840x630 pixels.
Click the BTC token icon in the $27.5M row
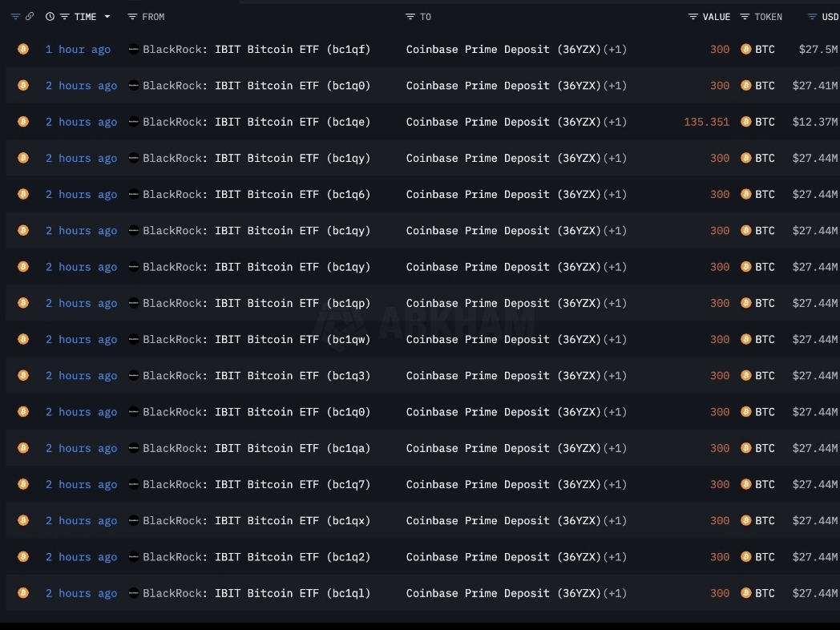tap(745, 49)
